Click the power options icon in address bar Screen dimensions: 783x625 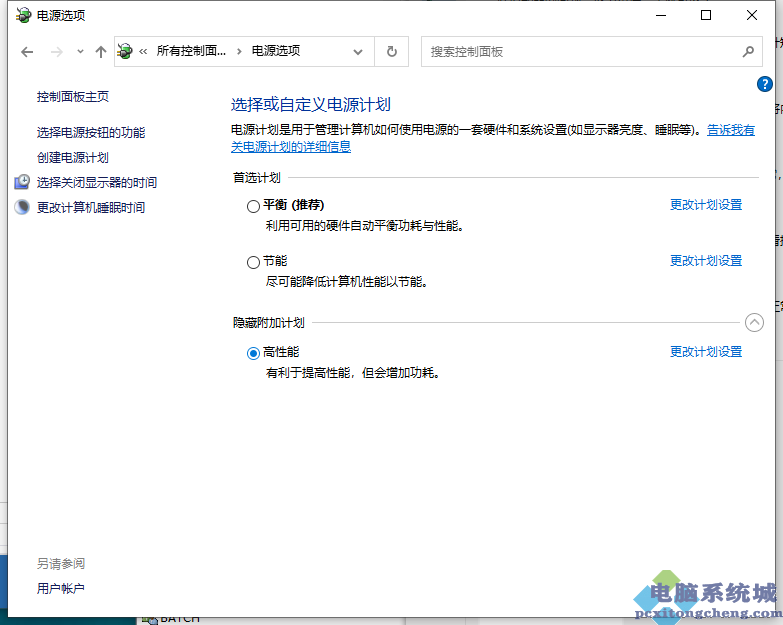125,51
